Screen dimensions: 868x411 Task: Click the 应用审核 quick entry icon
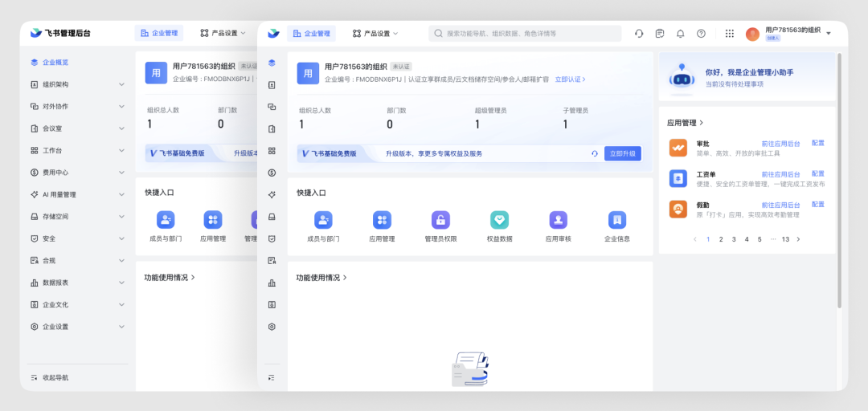(x=558, y=221)
